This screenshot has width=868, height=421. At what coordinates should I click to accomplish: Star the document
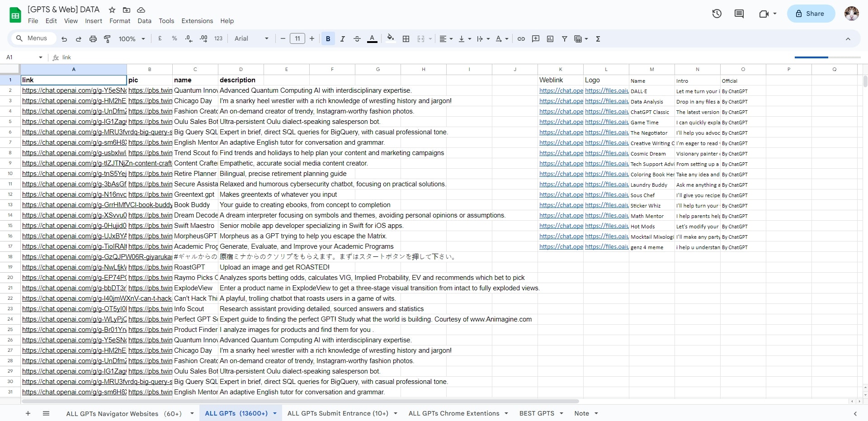tap(112, 9)
